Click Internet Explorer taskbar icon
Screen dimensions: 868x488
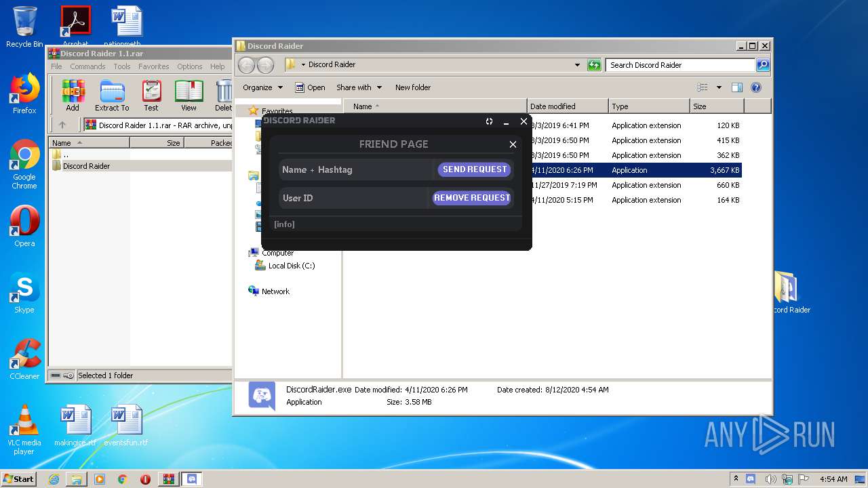click(x=54, y=479)
